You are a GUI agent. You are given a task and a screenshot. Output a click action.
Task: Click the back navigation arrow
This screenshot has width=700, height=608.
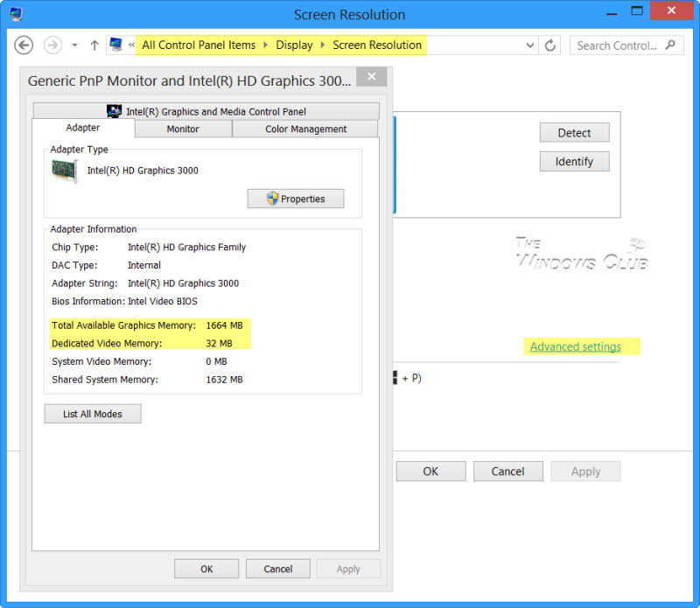pyautogui.click(x=24, y=45)
